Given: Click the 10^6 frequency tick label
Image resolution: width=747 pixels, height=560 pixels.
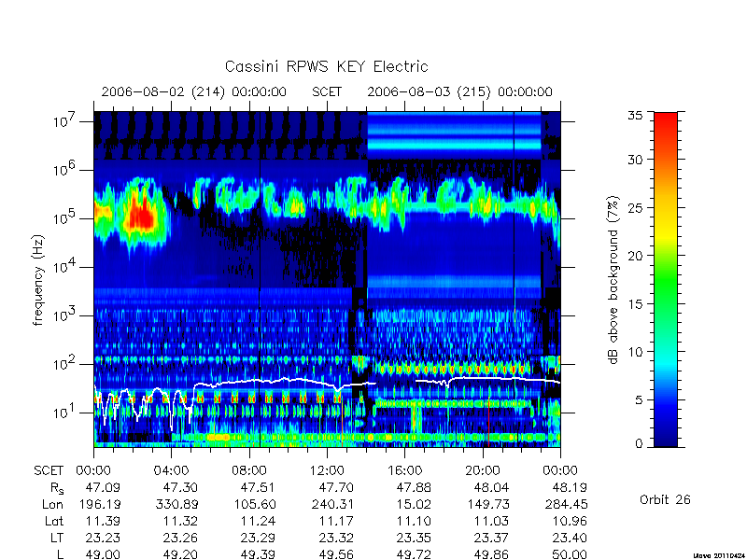Looking at the screenshot, I should 63,169.
